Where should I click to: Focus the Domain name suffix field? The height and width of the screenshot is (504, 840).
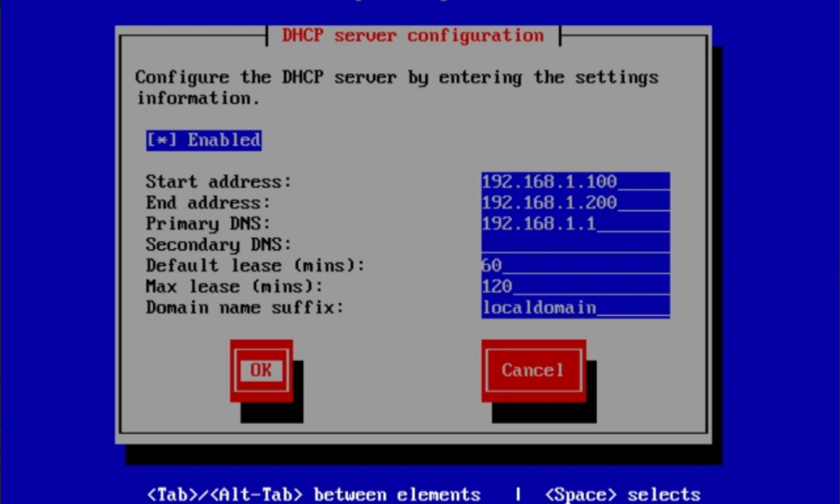pos(576,307)
